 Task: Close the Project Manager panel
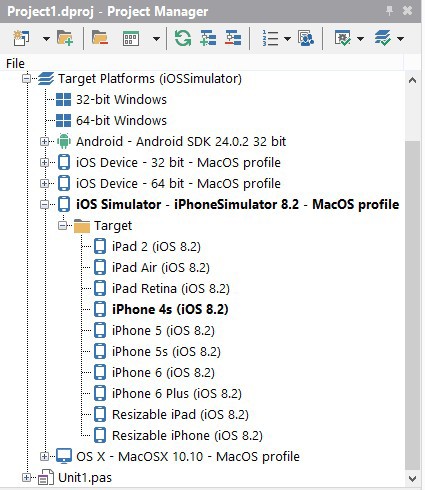pos(407,11)
